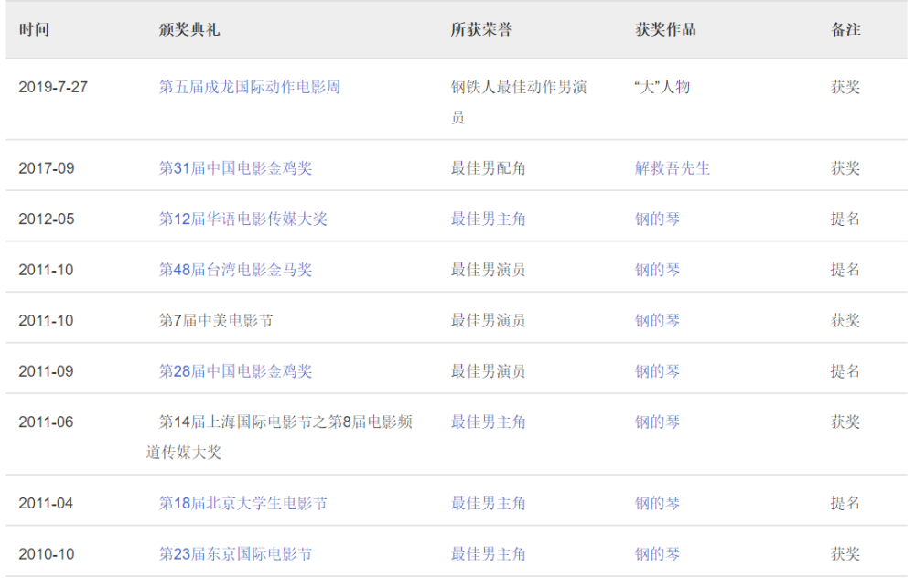Screen dimensions: 915x588
Task: Click 最佳男主角 in the 2012-05 row
Action: click(x=488, y=219)
